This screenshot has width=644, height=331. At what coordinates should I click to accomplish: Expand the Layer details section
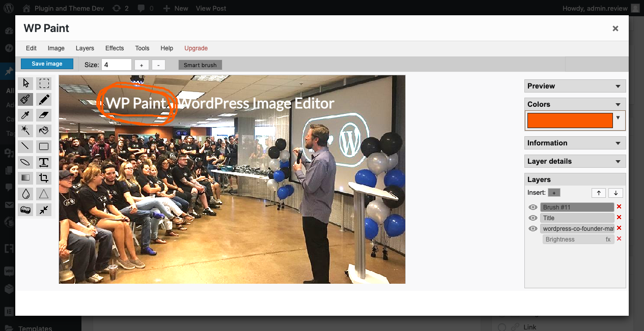tap(575, 161)
